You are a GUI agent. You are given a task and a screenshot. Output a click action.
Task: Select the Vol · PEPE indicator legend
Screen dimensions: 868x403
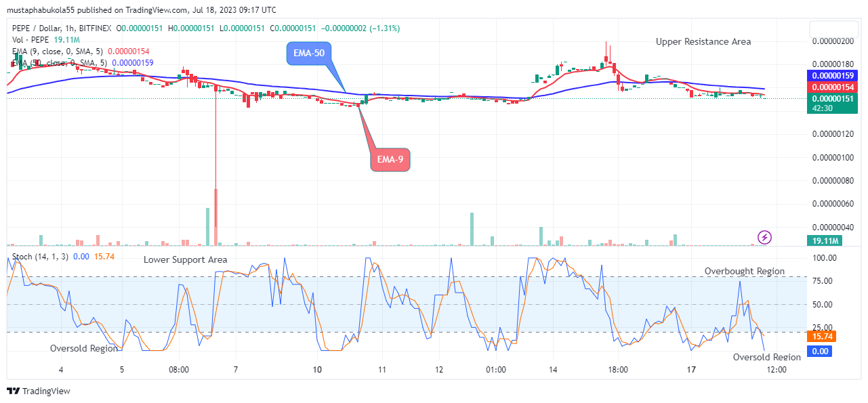tap(30, 40)
